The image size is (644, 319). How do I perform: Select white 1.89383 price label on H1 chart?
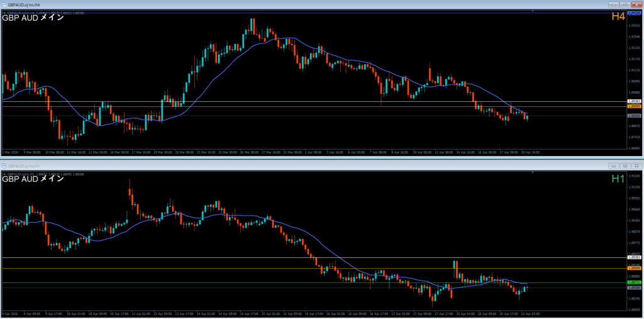[x=634, y=257]
